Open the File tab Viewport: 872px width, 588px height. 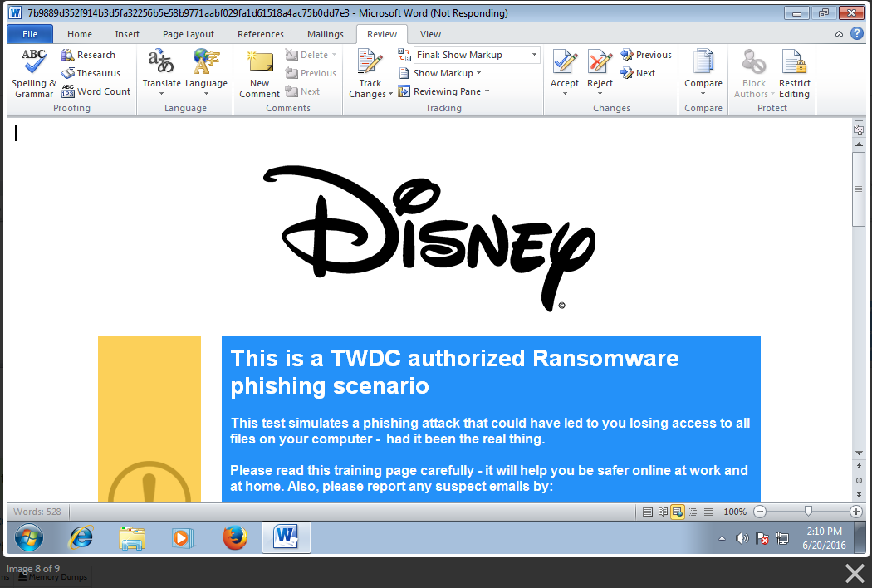point(30,34)
